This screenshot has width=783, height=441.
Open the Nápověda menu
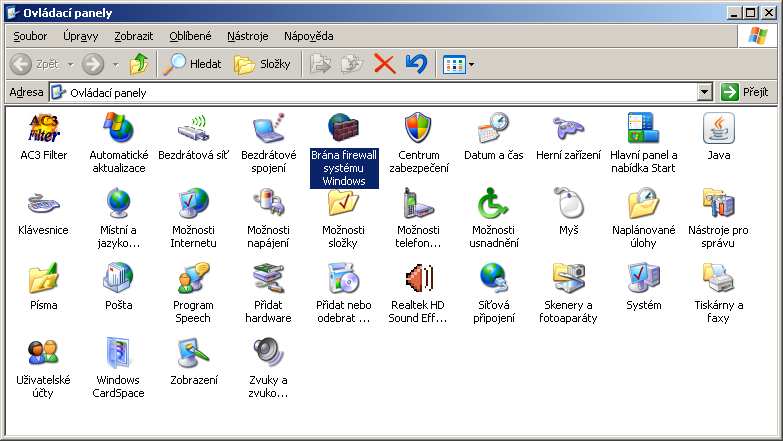[308, 36]
